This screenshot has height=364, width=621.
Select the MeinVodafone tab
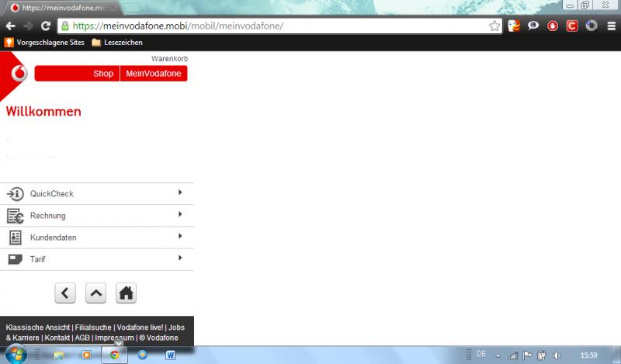pyautogui.click(x=154, y=74)
